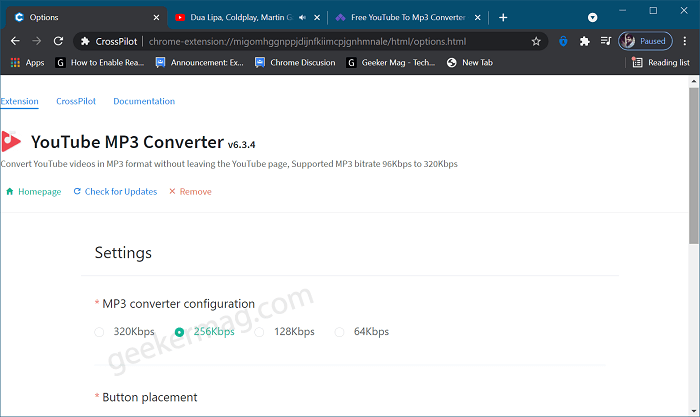
Task: Open the media control icon in toolbar
Action: [x=606, y=41]
